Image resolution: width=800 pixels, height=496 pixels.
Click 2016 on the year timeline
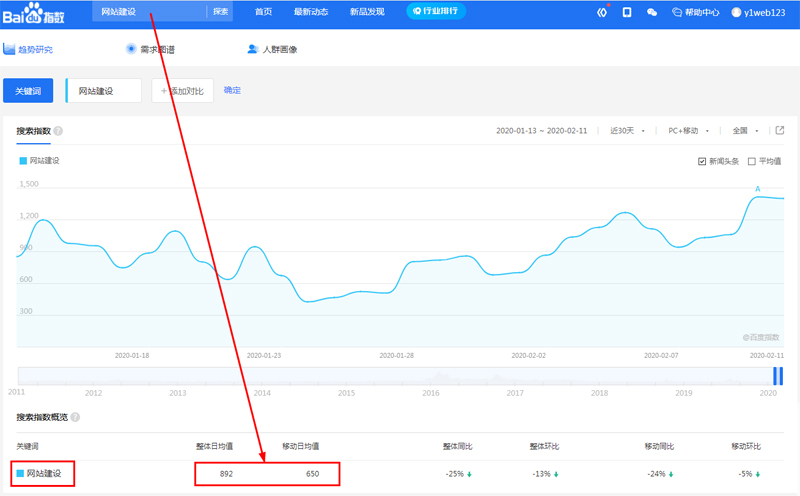pos(431,393)
